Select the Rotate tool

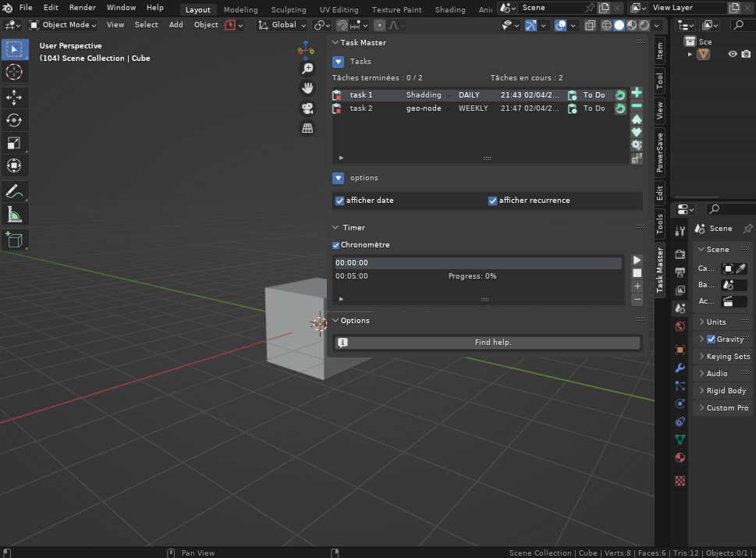tap(16, 120)
